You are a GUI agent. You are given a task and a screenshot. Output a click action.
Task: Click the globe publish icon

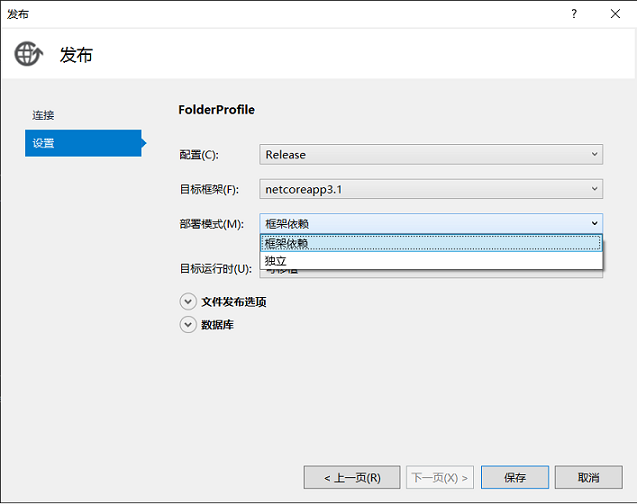coord(28,54)
